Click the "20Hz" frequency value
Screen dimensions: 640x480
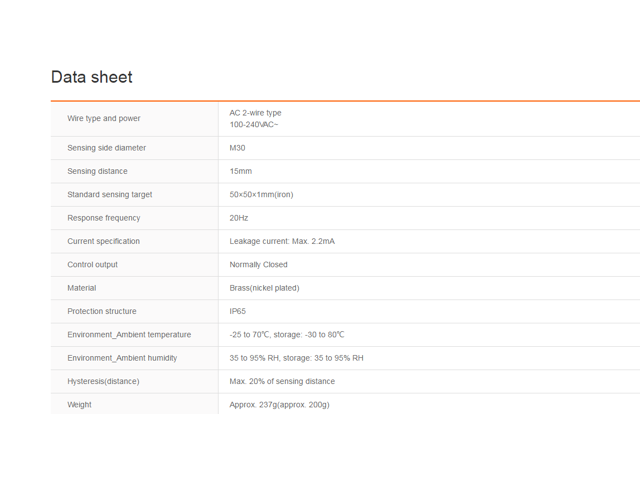[x=239, y=218]
